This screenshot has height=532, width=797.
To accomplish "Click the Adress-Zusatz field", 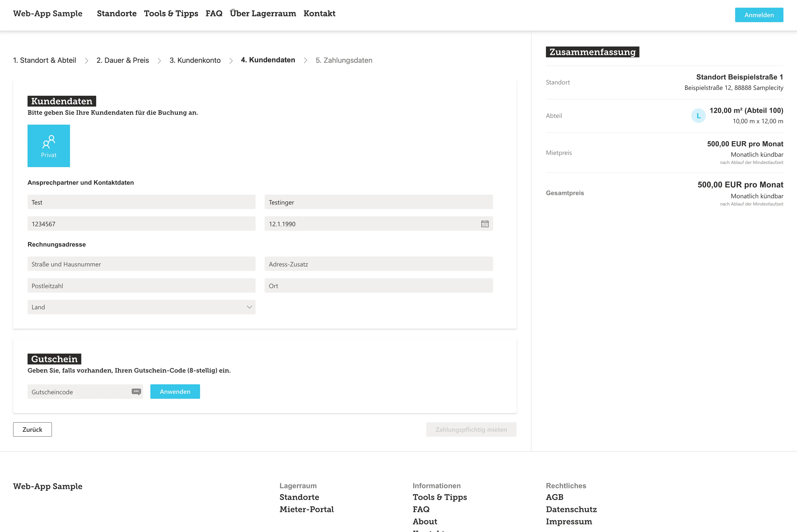I will point(378,264).
